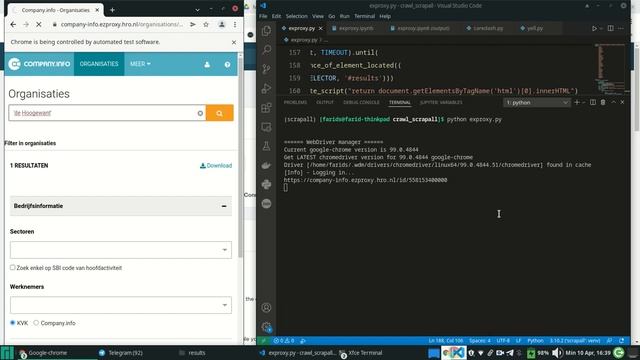640x360 pixels.
Task: Open the MEER dropdown menu
Action: pos(140,64)
